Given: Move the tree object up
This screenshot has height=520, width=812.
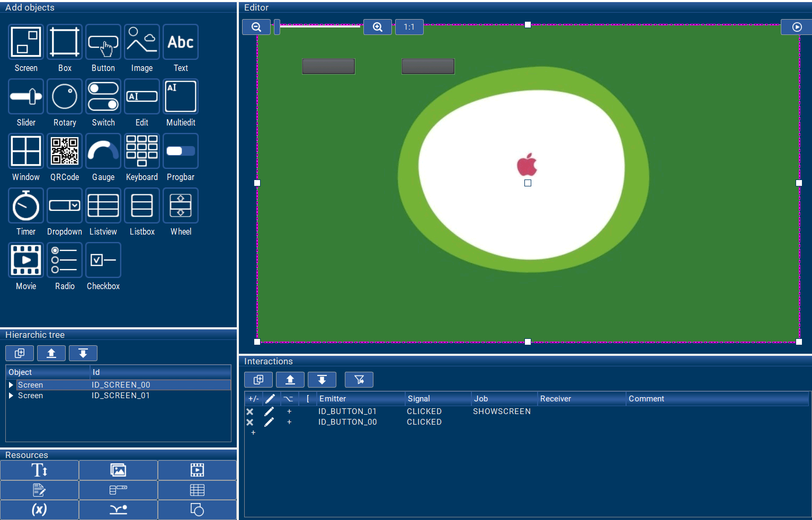Looking at the screenshot, I should tap(51, 353).
